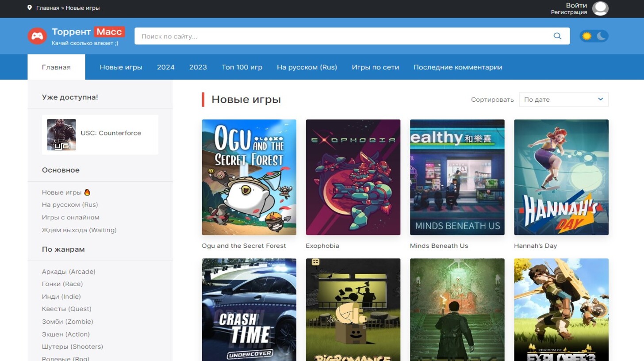The height and width of the screenshot is (361, 644).
Task: Open the Главная tab
Action: click(x=56, y=67)
